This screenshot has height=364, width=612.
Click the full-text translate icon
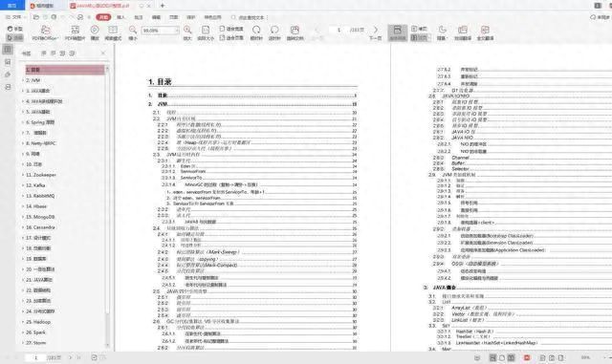coord(485,30)
